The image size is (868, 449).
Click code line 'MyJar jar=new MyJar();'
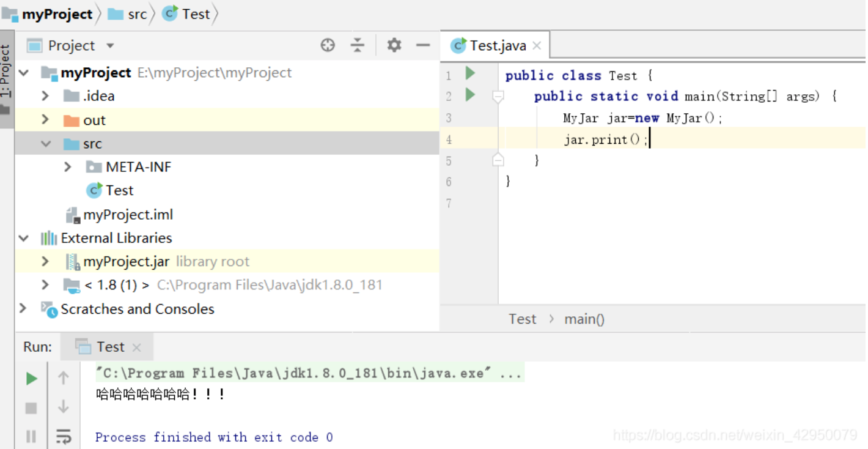point(642,118)
